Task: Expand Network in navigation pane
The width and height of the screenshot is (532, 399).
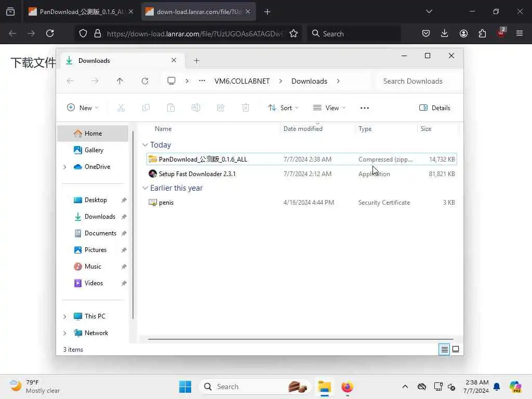Action: (x=64, y=333)
